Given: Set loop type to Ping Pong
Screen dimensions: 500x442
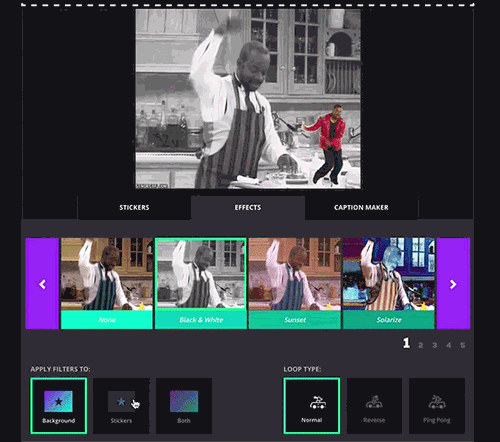Looking at the screenshot, I should pos(437,406).
